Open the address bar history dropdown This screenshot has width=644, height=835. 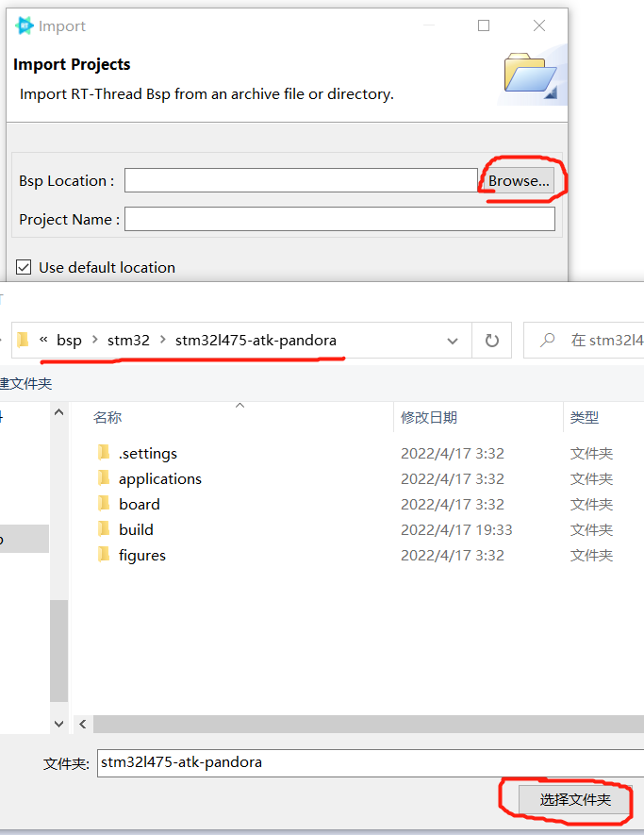coord(453,341)
